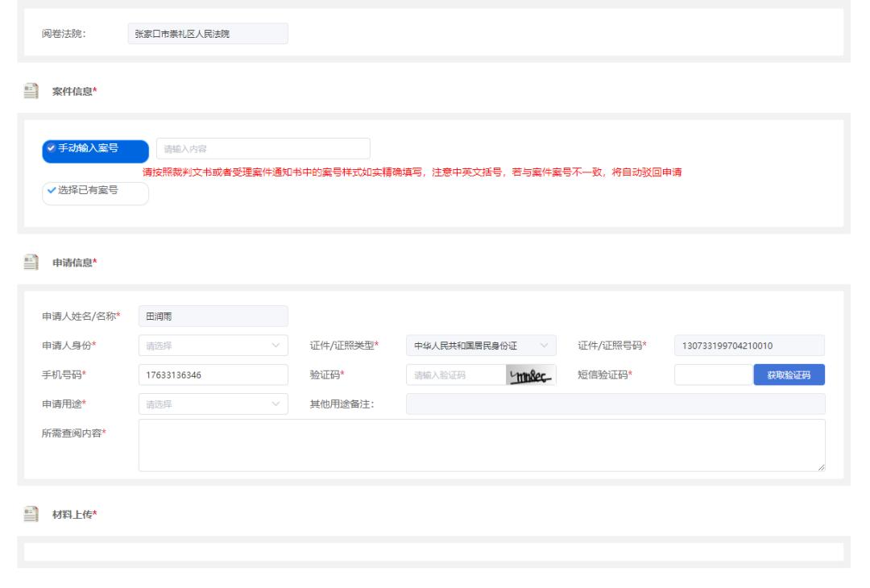Click the 案件信息 section document icon
The width and height of the screenshot is (870, 588).
[x=31, y=91]
